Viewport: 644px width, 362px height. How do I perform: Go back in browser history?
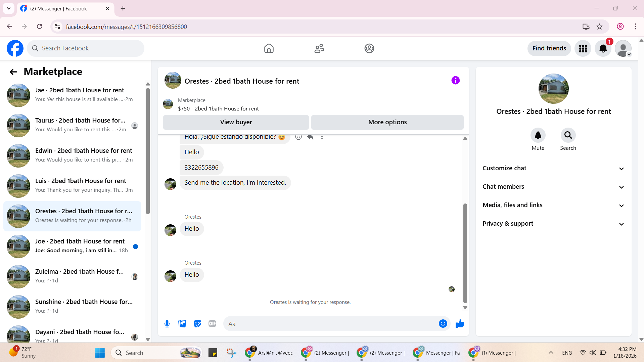tap(9, 27)
